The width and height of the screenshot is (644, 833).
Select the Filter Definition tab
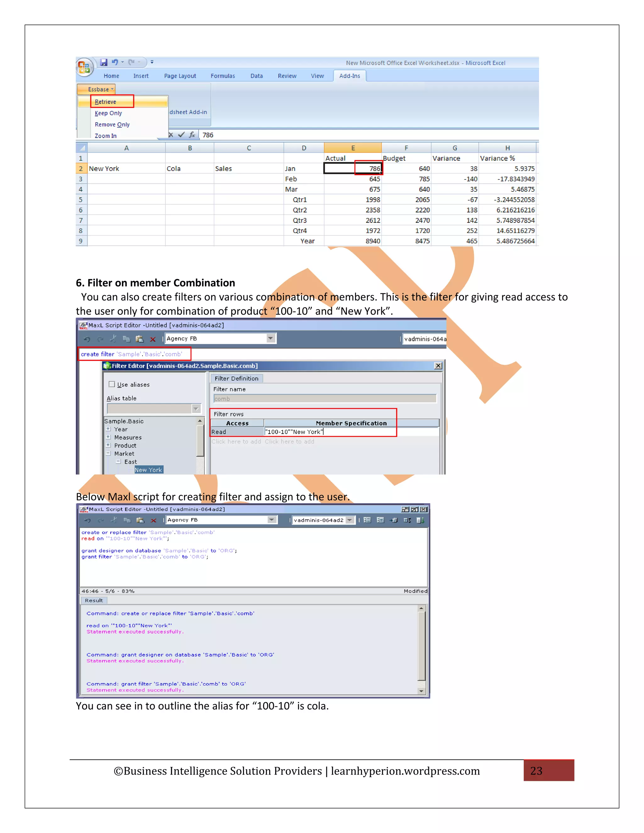(x=236, y=378)
